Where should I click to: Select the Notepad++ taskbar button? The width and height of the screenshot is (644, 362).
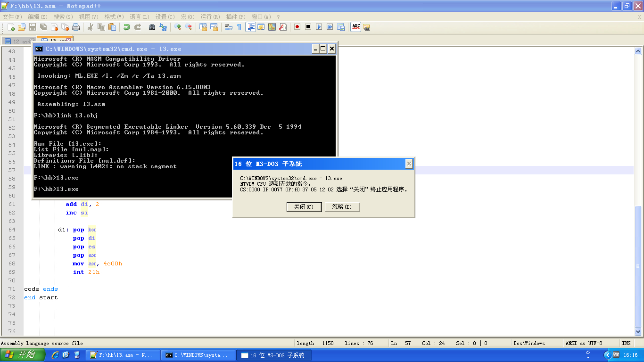[x=123, y=355]
